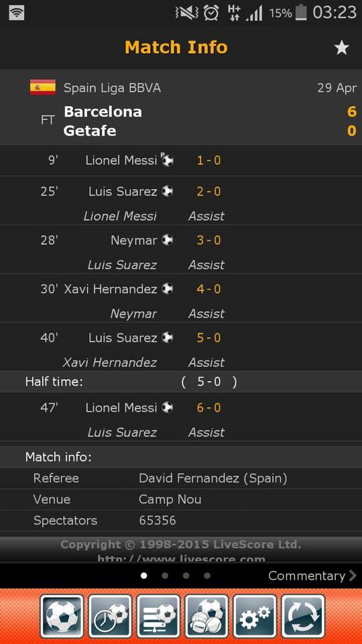Image resolution: width=362 pixels, height=644 pixels.
Task: Select the Getafe team name
Action: [x=90, y=131]
